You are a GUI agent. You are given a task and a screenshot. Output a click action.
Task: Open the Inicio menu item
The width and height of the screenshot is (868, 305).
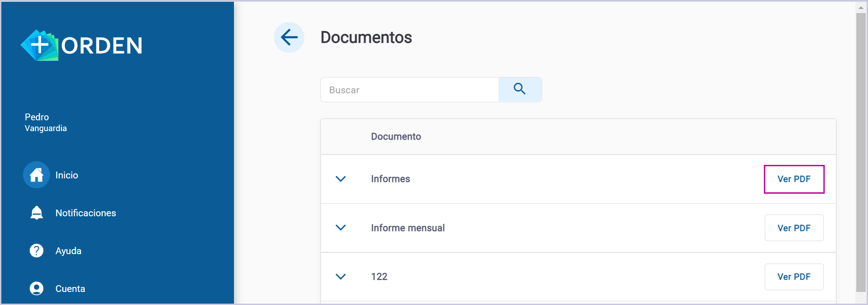[x=67, y=175]
